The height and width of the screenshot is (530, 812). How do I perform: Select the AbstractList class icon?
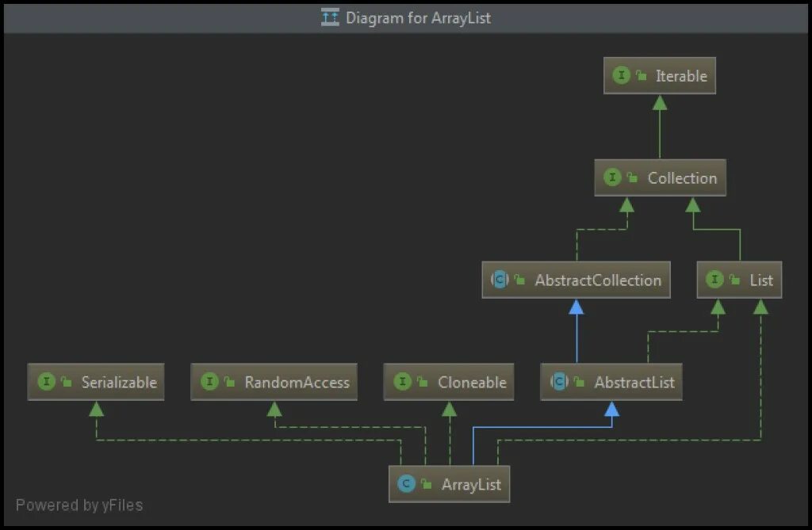tap(560, 381)
